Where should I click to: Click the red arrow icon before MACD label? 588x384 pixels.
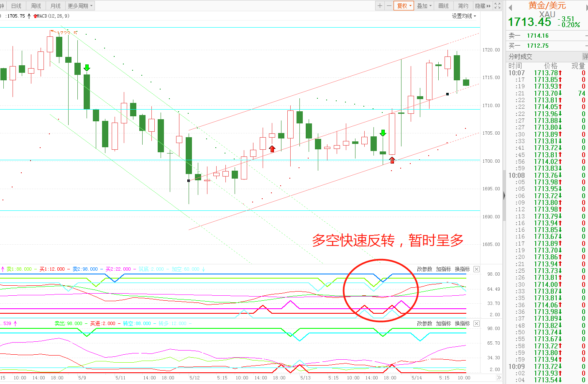pyautogui.click(x=35, y=16)
